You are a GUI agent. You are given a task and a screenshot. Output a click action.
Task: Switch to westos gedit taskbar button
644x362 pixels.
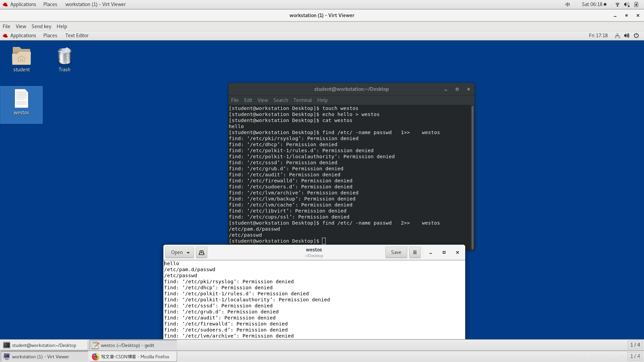(x=133, y=345)
